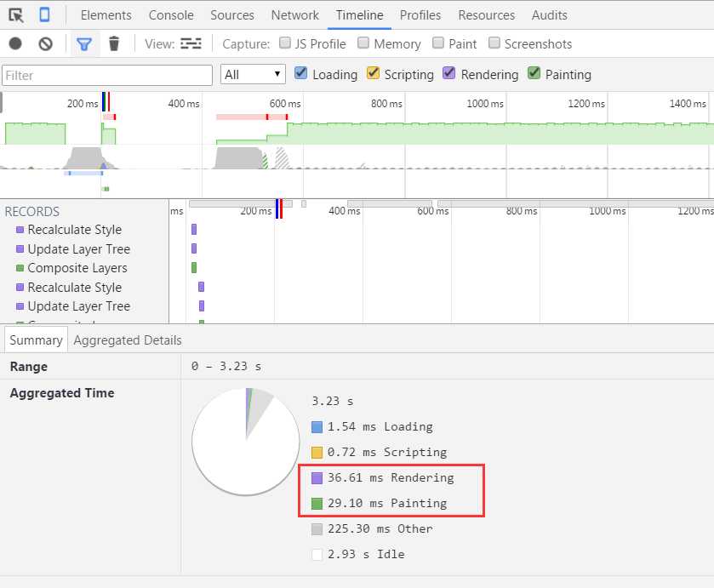Click the yellow Scripting legend swatch

[317, 453]
